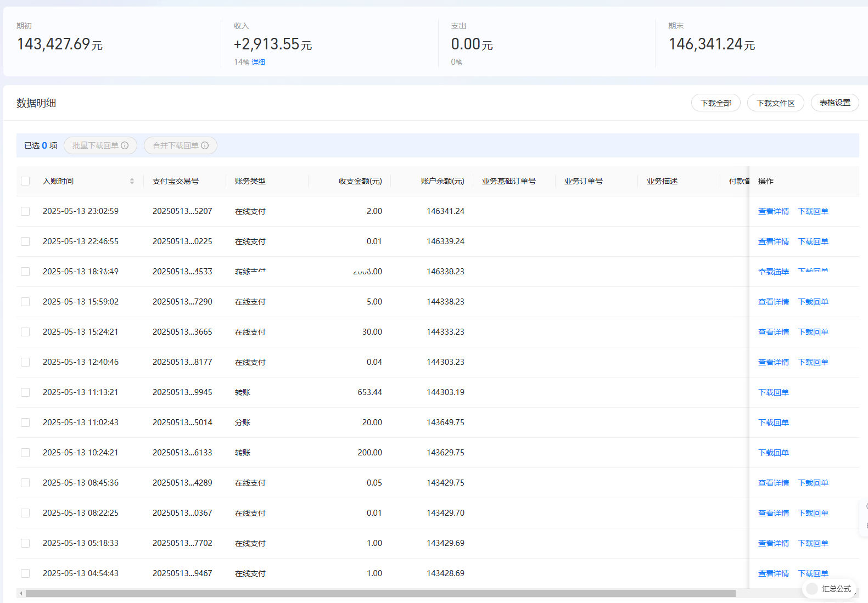
Task: Select the balance cell 143649.75
Action: point(445,422)
